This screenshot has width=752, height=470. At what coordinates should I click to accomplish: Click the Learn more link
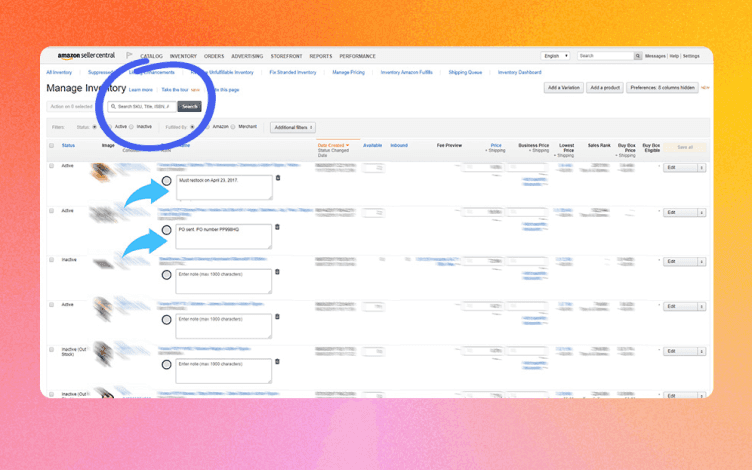tap(141, 90)
